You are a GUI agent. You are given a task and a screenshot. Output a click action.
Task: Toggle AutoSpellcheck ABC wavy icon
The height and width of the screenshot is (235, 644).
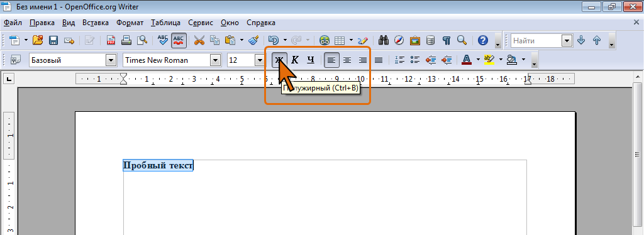coord(179,40)
